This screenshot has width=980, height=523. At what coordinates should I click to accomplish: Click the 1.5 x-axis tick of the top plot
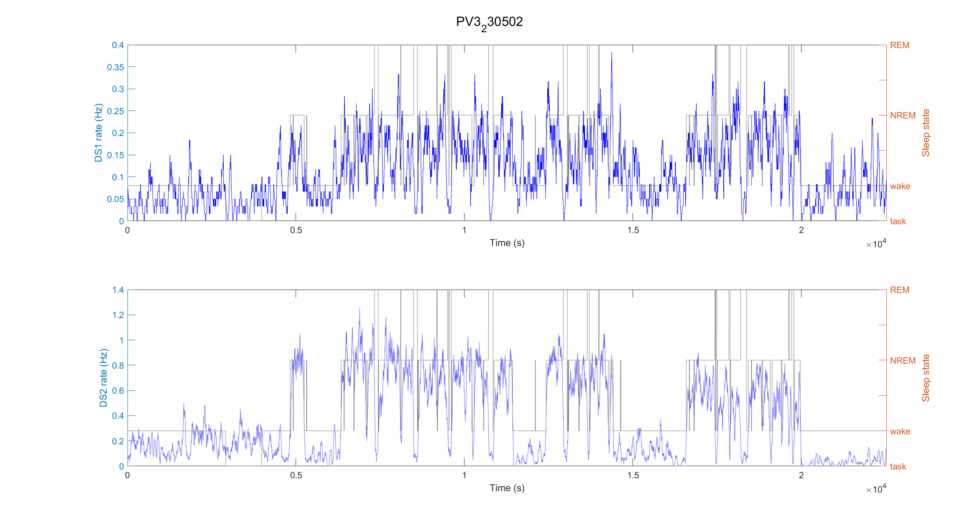(x=633, y=230)
